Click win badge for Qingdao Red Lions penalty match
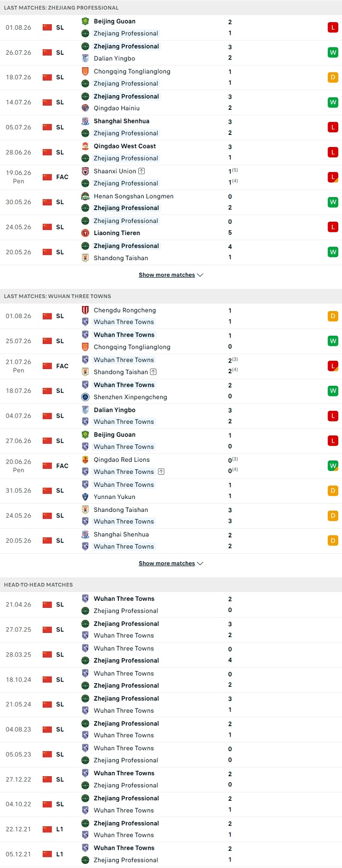 333,466
